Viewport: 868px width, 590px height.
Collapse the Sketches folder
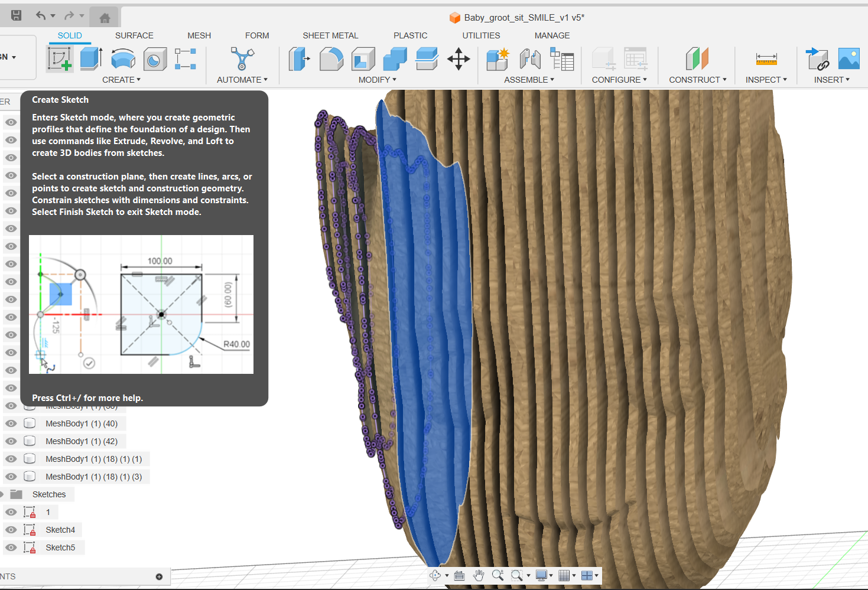coord(2,494)
